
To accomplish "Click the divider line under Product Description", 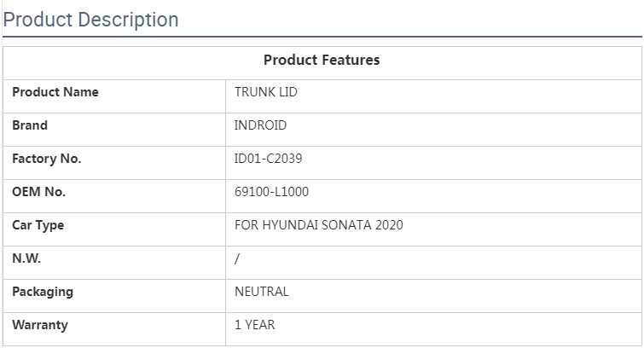I will [322, 37].
